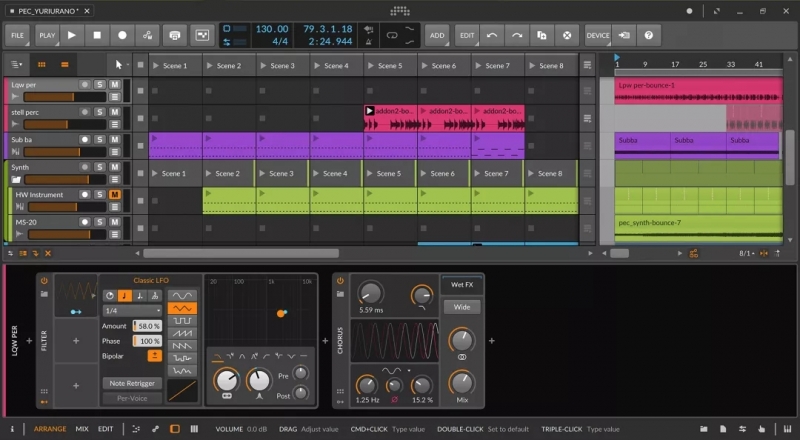Screen dimensions: 800x440
Task: Open the EDIT menu
Action: click(x=467, y=35)
